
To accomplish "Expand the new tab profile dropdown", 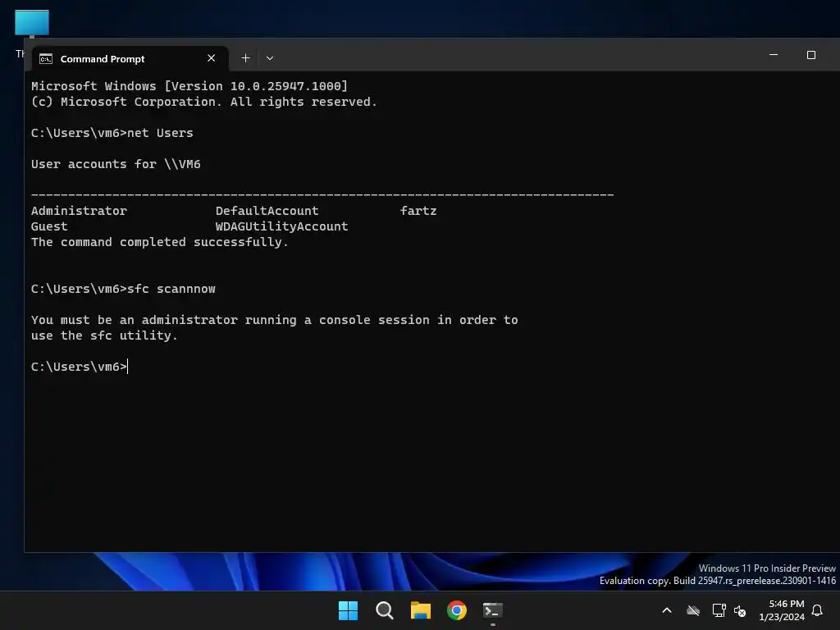I will point(269,58).
